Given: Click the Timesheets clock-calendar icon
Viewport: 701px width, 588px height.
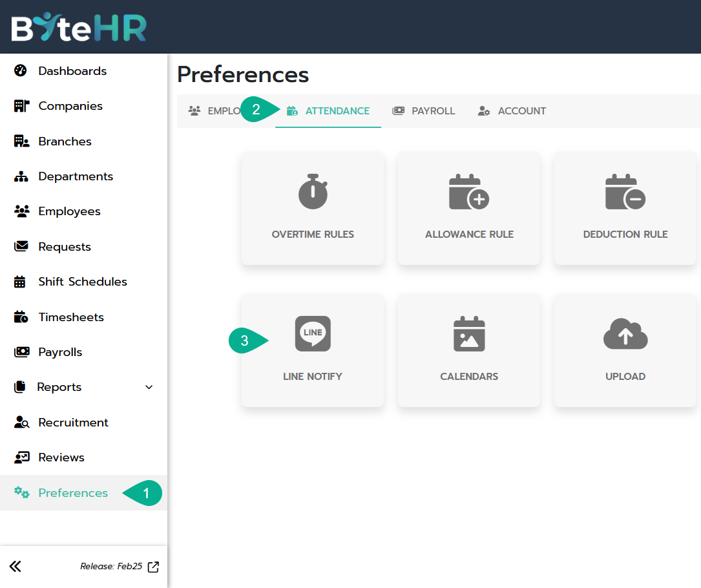Looking at the screenshot, I should pyautogui.click(x=21, y=317).
